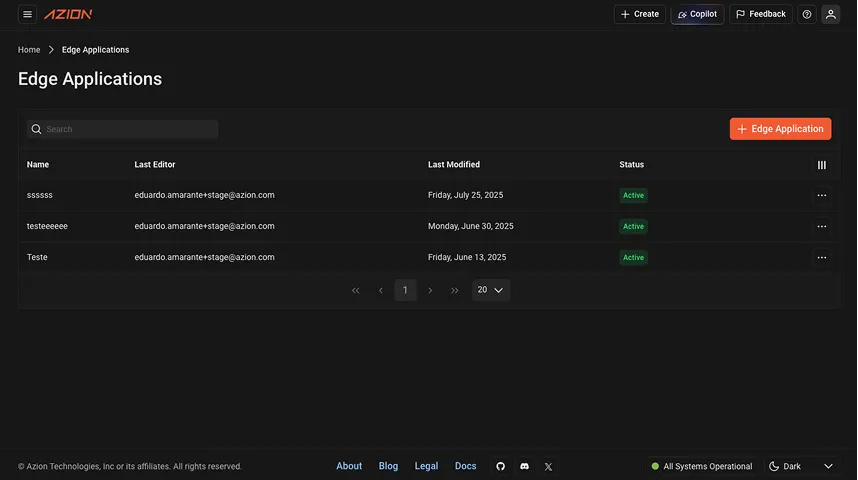Click the add Edge Application button
This screenshot has width=858, height=480.
780,129
